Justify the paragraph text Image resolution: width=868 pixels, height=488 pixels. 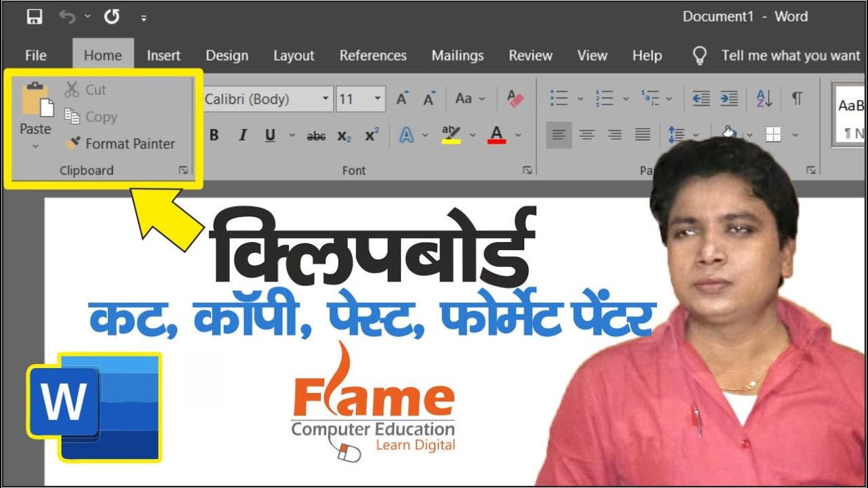(x=643, y=135)
